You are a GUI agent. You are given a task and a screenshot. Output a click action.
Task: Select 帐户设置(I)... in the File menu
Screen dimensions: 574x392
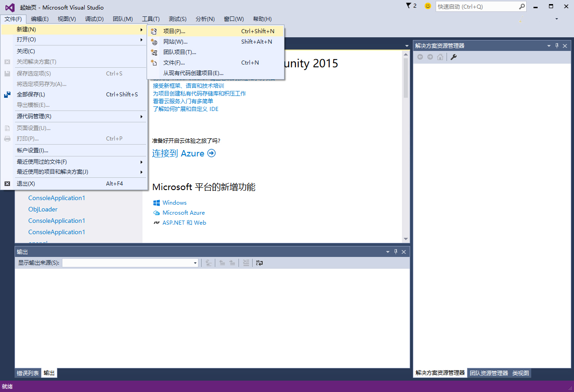pos(74,151)
